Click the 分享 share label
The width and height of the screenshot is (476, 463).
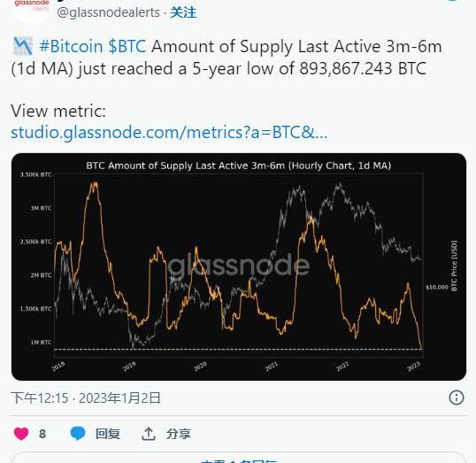click(x=179, y=434)
